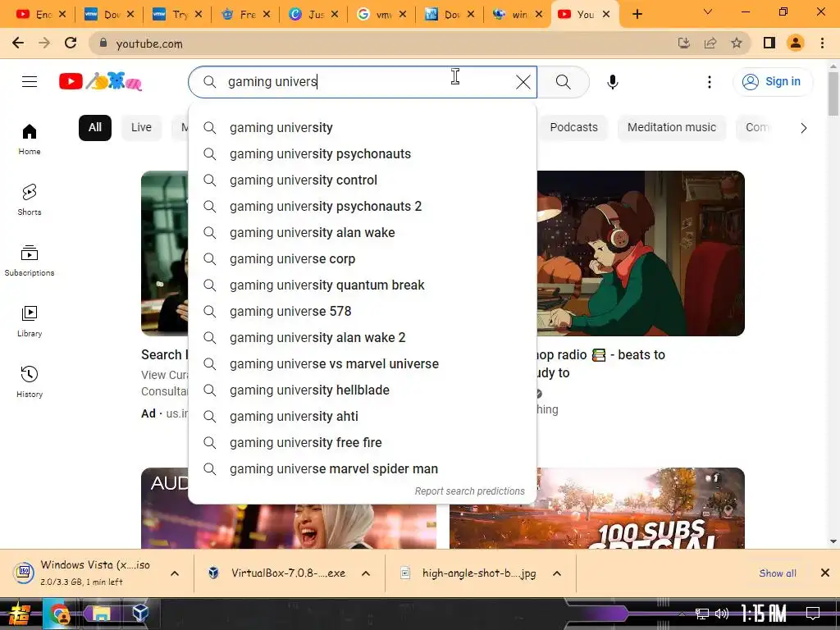840x630 pixels.
Task: Click the Sign in button
Action: click(x=772, y=81)
